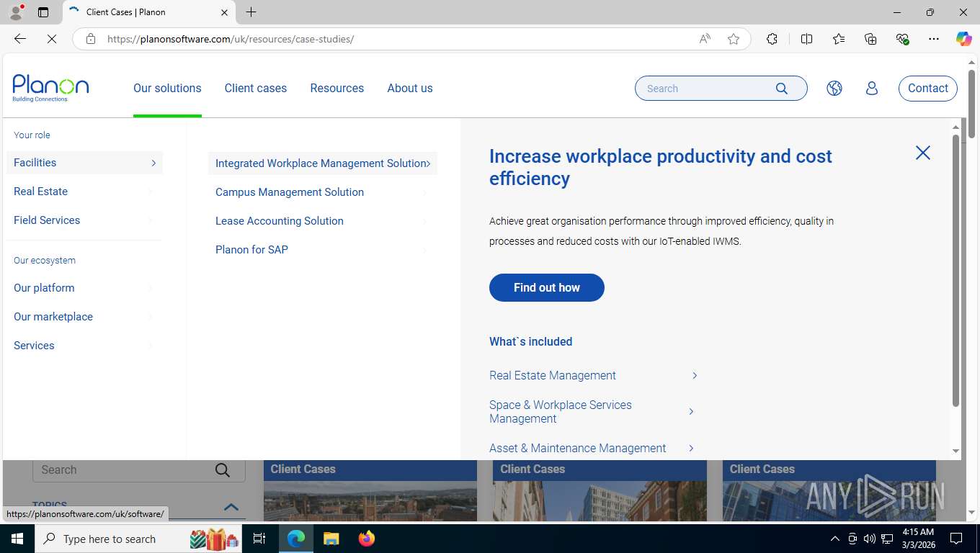Expand Integrated Workplace Management Solution
The height and width of the screenshot is (553, 980).
[323, 163]
